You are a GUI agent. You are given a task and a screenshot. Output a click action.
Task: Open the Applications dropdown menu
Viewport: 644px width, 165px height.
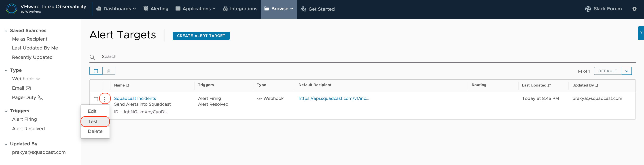tap(195, 9)
